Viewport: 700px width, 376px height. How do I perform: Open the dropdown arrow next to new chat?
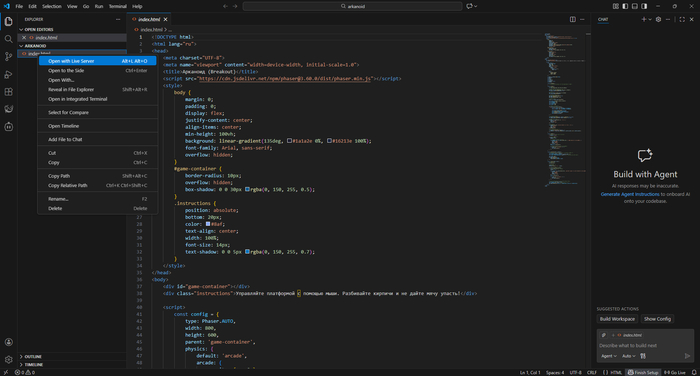[650, 19]
